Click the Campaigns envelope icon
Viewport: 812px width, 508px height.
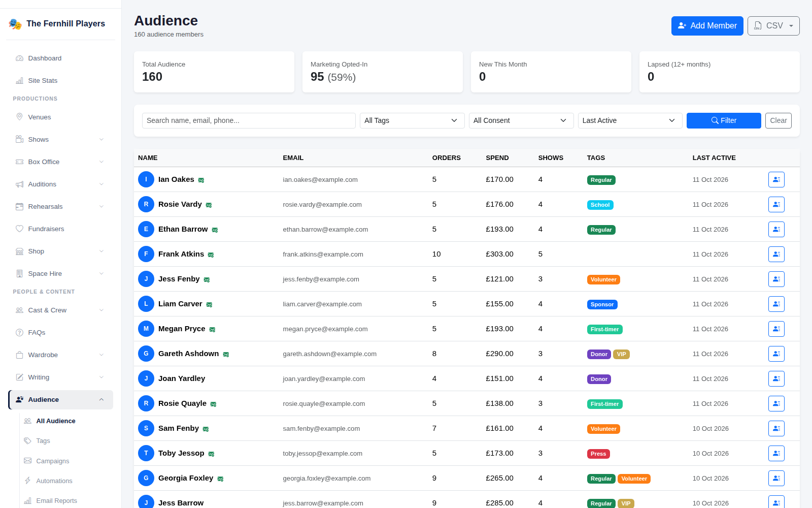pyautogui.click(x=27, y=461)
